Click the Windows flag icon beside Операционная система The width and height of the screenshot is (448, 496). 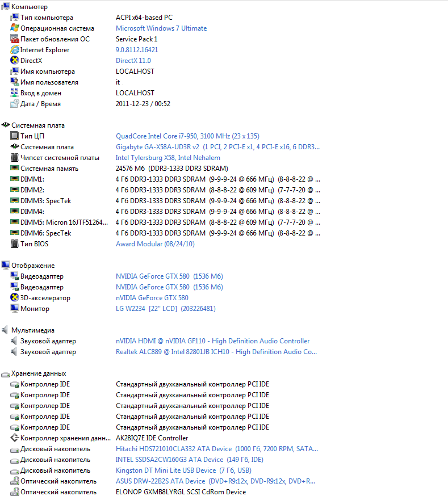click(15, 28)
